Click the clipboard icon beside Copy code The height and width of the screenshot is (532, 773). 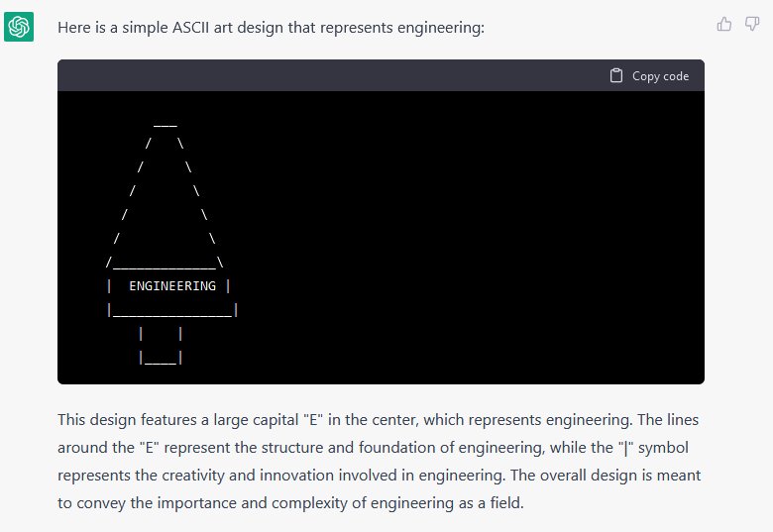tap(616, 76)
